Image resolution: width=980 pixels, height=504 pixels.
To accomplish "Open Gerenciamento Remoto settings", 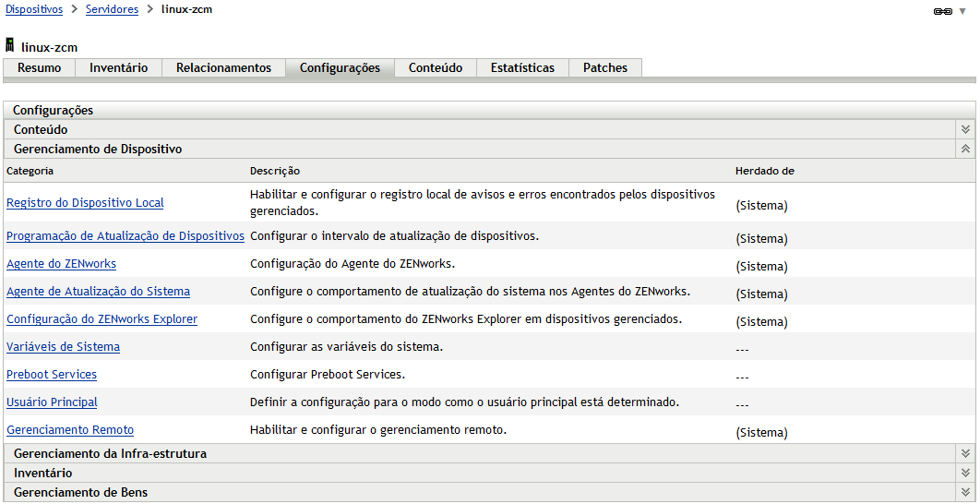I will click(x=70, y=429).
